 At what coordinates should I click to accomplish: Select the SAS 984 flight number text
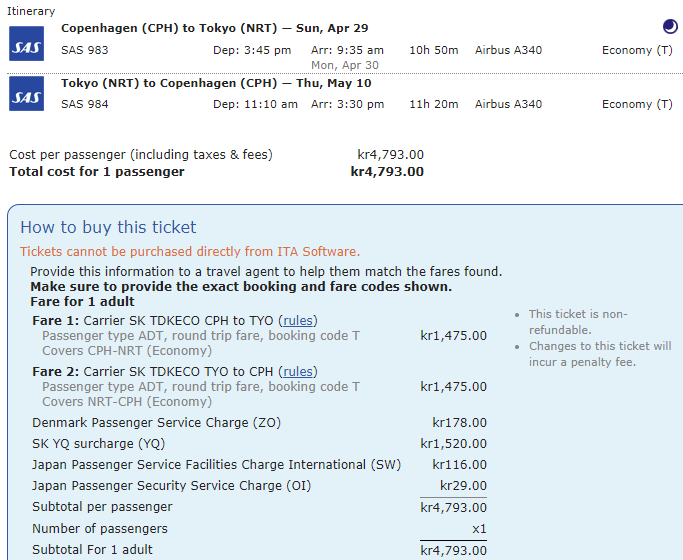point(85,104)
